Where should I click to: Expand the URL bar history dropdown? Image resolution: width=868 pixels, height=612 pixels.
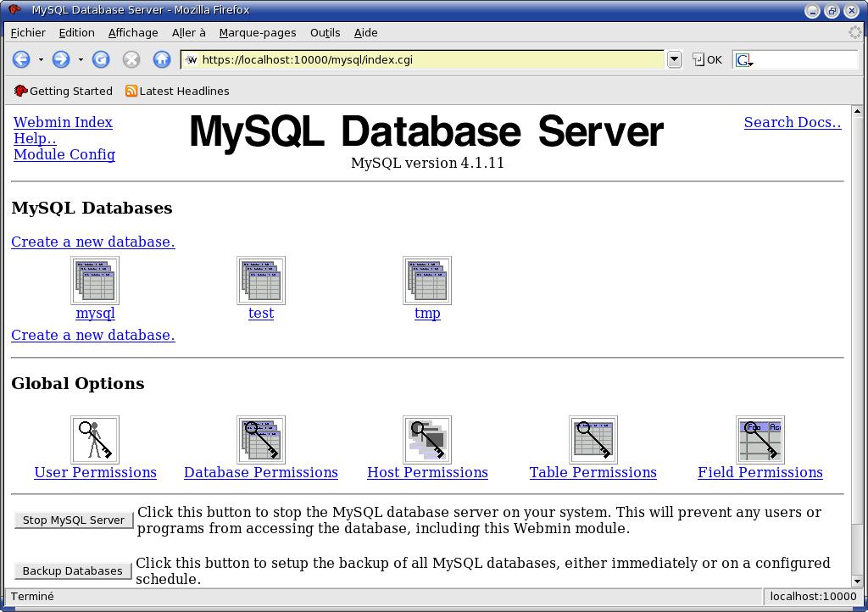tap(674, 59)
